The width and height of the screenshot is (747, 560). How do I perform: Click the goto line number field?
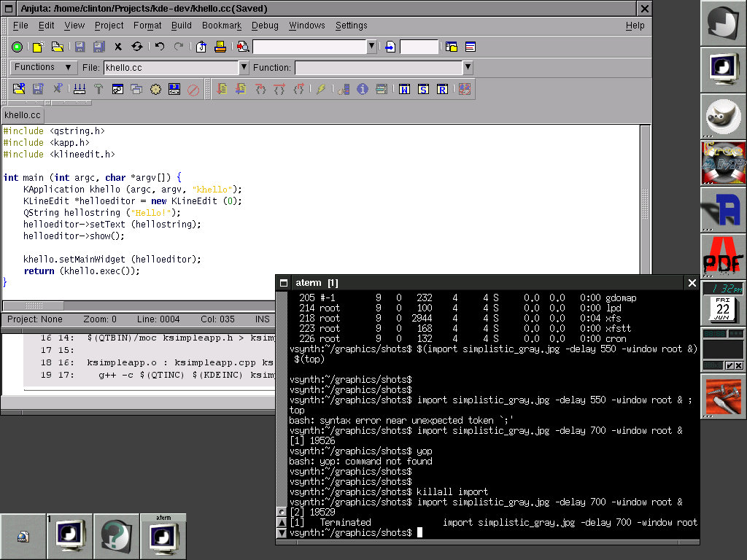(x=419, y=47)
